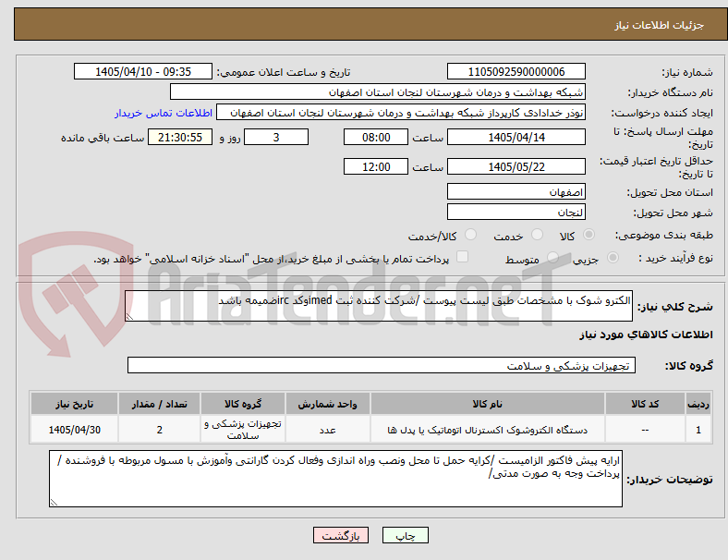Click the announcement date field 1405/04/10 - 09:35
This screenshot has height=560, width=728.
click(143, 71)
